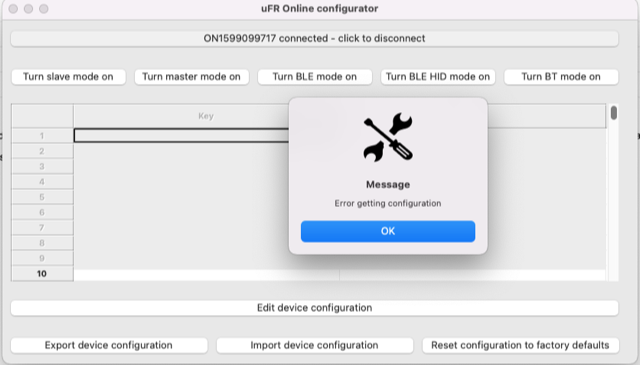Click the Key cell in row 10
Screen dimensions: 640x365
tap(206, 274)
